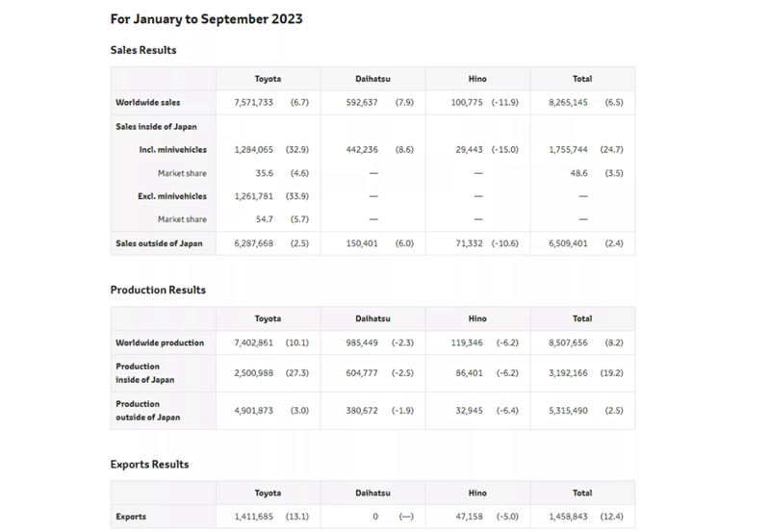The width and height of the screenshot is (770, 532).
Task: Click Toyota header in Sales Results table
Action: point(268,79)
